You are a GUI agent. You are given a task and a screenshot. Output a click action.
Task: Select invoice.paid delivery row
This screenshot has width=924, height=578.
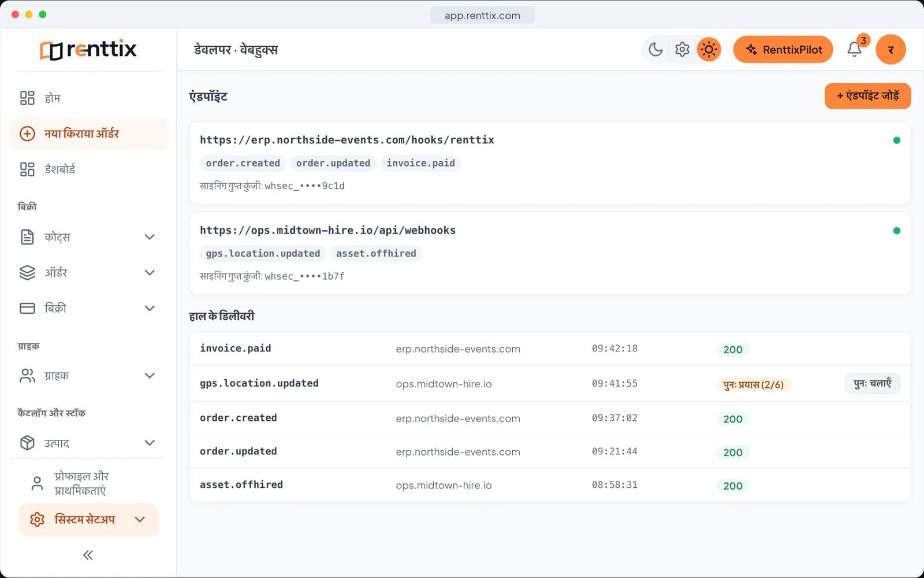[x=550, y=349]
